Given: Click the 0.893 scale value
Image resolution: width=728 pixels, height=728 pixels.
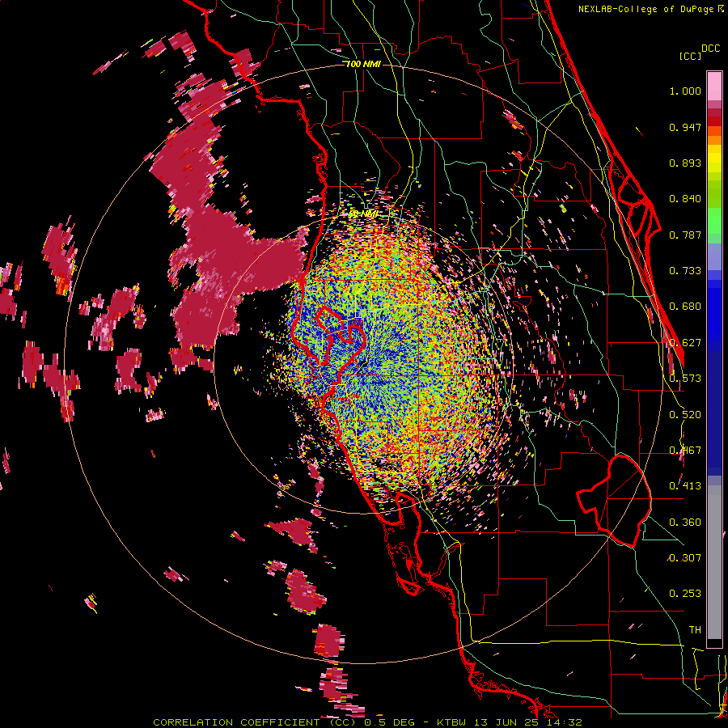Looking at the screenshot, I should 685,163.
